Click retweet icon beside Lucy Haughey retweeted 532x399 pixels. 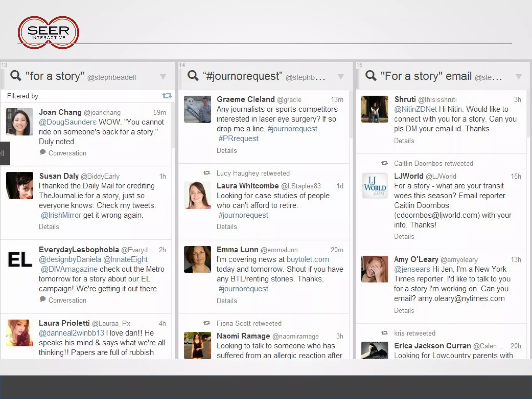(207, 173)
